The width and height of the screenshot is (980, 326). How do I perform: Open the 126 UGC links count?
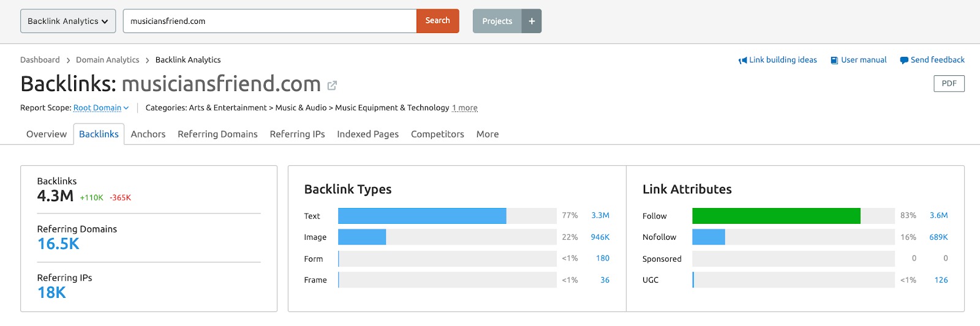(941, 280)
